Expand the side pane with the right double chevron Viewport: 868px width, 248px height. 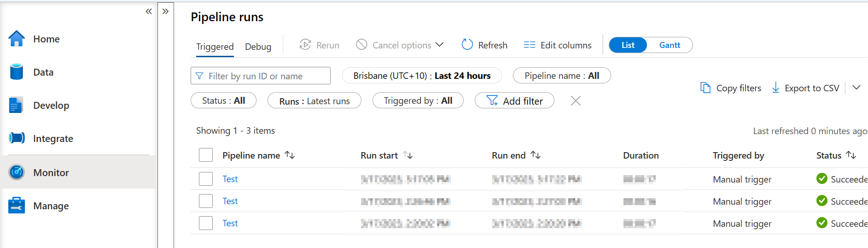pyautogui.click(x=165, y=11)
